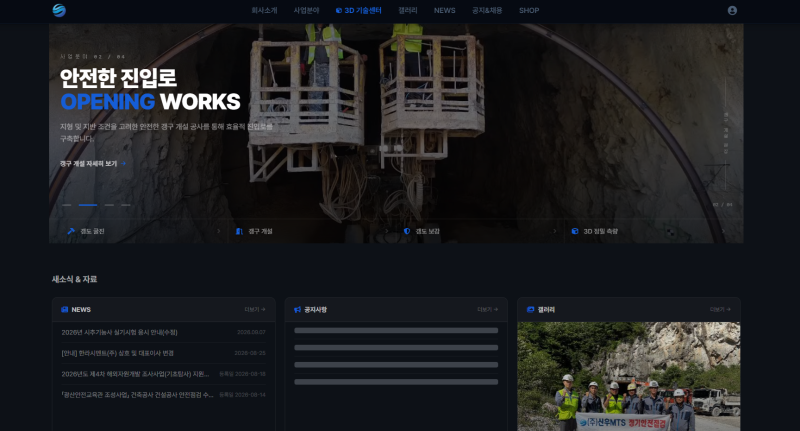The image size is (800, 431).
Task: Open the 2026년 시추기능사 실기시험 news item
Action: (x=163, y=332)
